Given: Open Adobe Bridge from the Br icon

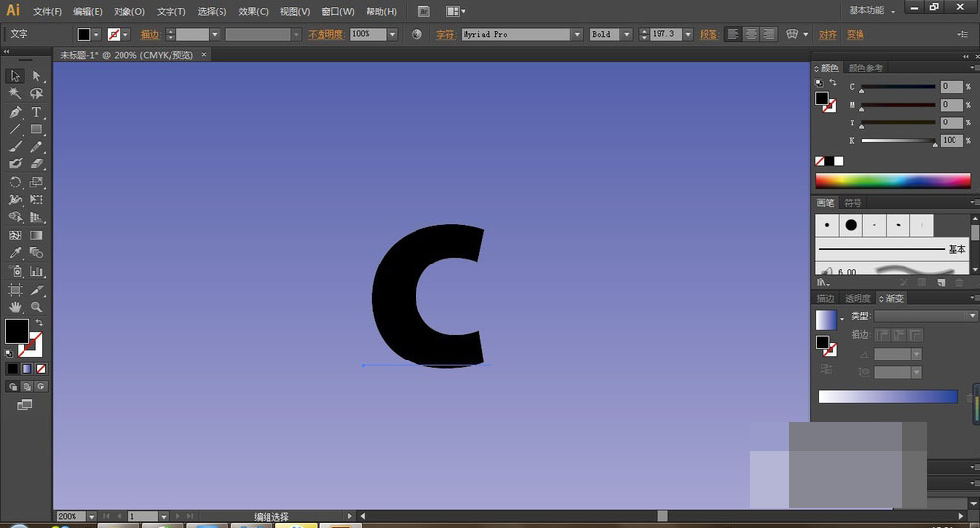Looking at the screenshot, I should pyautogui.click(x=423, y=11).
